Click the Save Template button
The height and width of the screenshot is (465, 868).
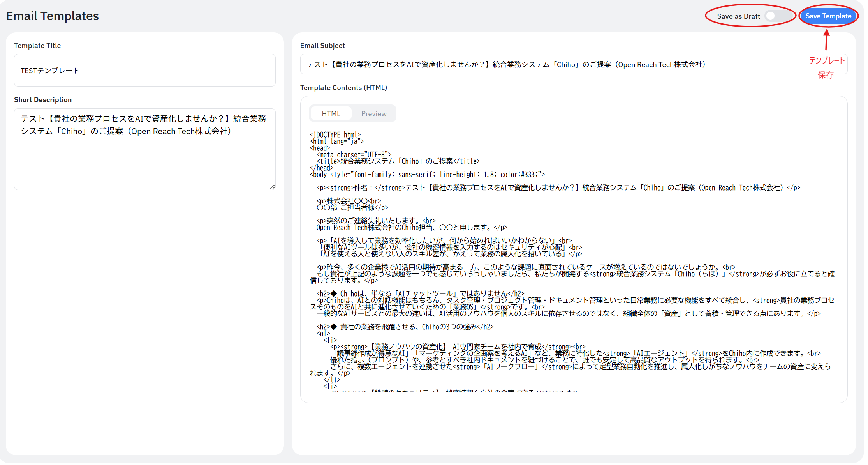(x=828, y=16)
